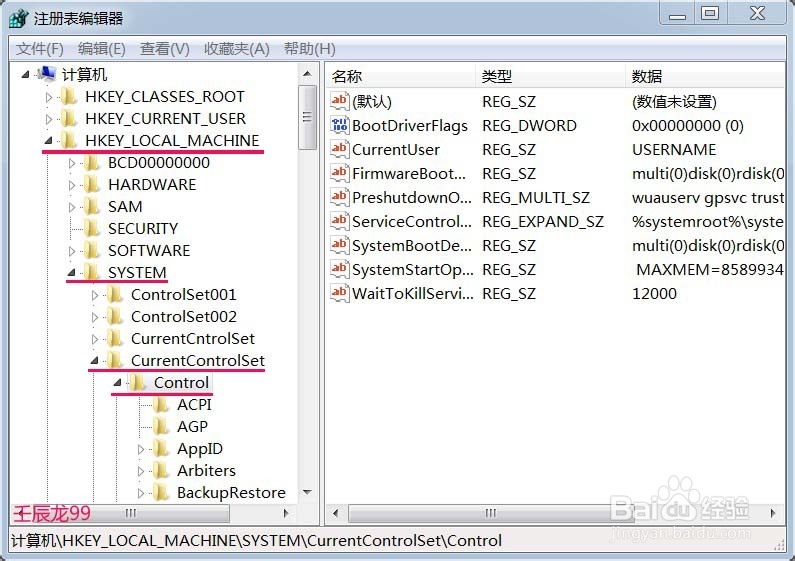Select the BackupRestore key label
Viewport: 795px width, 561px height.
point(231,493)
